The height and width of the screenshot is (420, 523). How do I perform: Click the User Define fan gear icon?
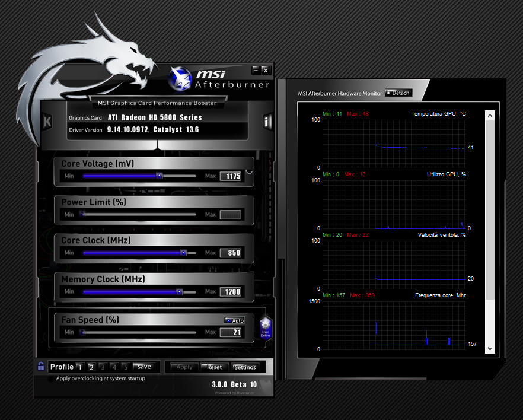266,327
